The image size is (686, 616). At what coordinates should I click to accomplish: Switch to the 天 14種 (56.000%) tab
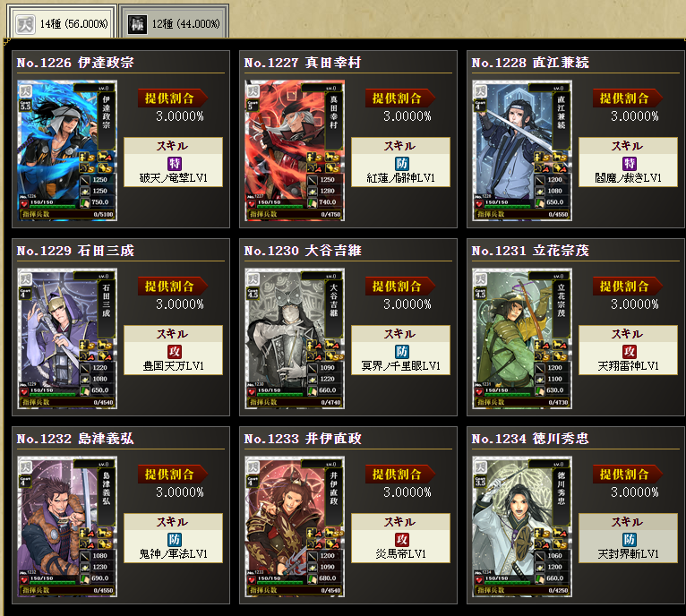[62, 22]
